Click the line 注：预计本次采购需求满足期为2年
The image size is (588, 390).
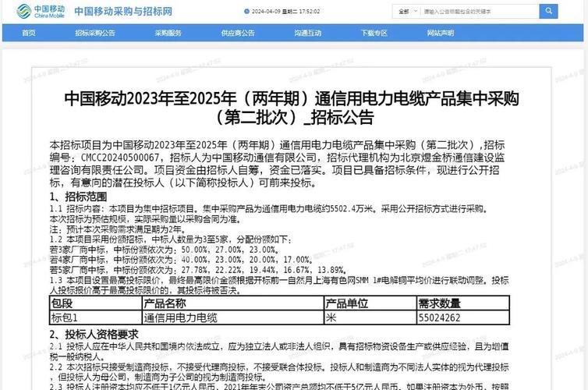pyautogui.click(x=118, y=229)
